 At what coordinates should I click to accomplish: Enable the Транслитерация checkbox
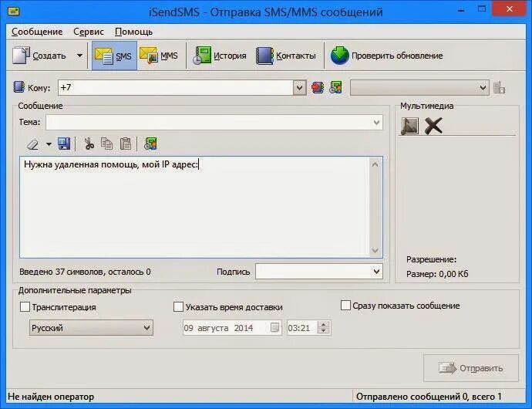(25, 307)
